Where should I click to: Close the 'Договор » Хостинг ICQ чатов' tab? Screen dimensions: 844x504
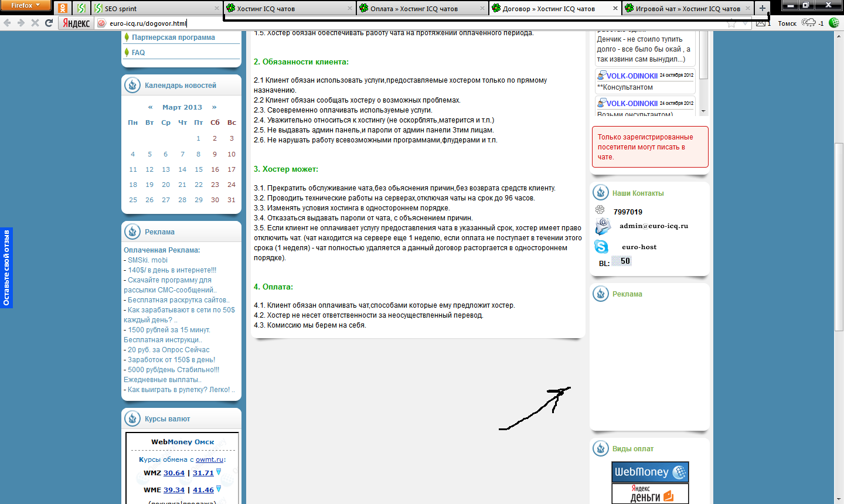click(615, 8)
